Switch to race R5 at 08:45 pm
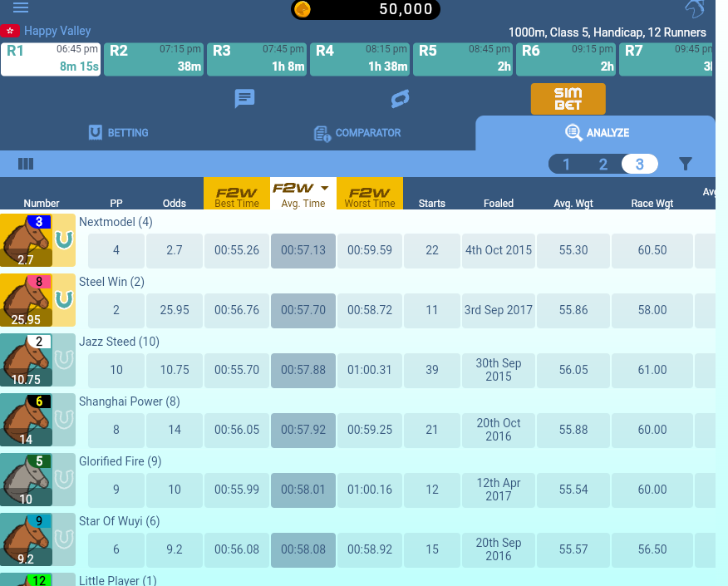 click(463, 59)
